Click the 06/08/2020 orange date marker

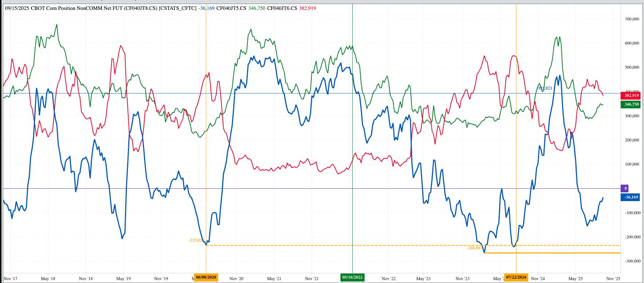[206, 277]
